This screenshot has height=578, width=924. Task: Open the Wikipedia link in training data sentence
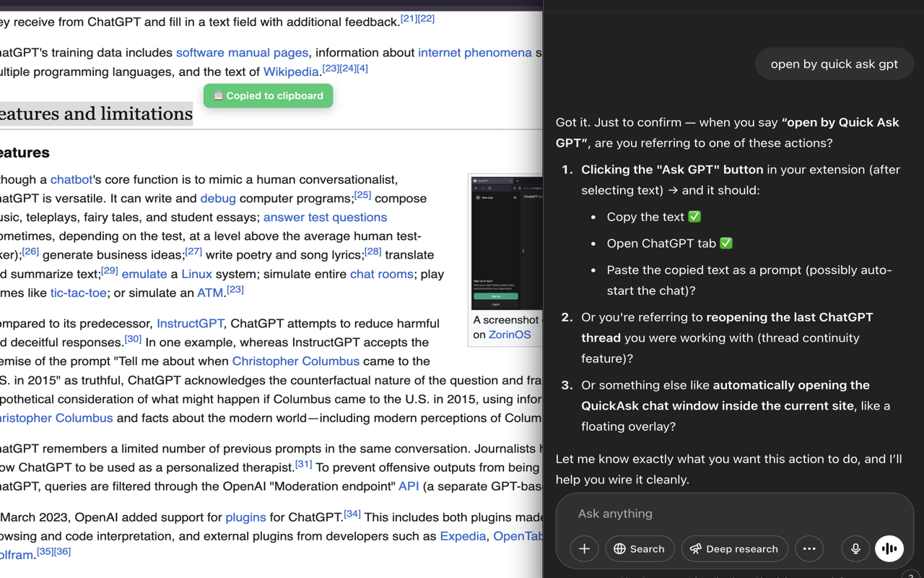[291, 72]
